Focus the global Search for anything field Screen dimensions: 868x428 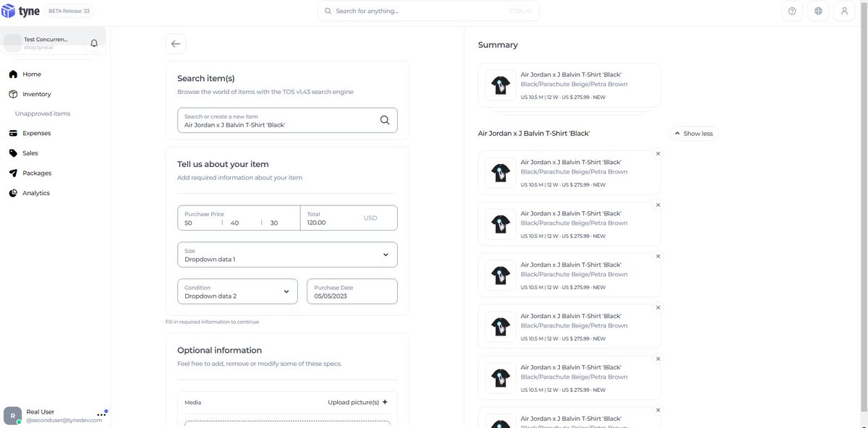coord(428,11)
